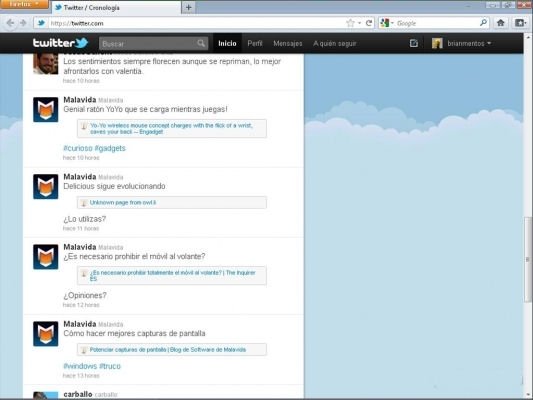Click the scrollbar up arrow
Screen dimensions: 533x400
(528, 36)
